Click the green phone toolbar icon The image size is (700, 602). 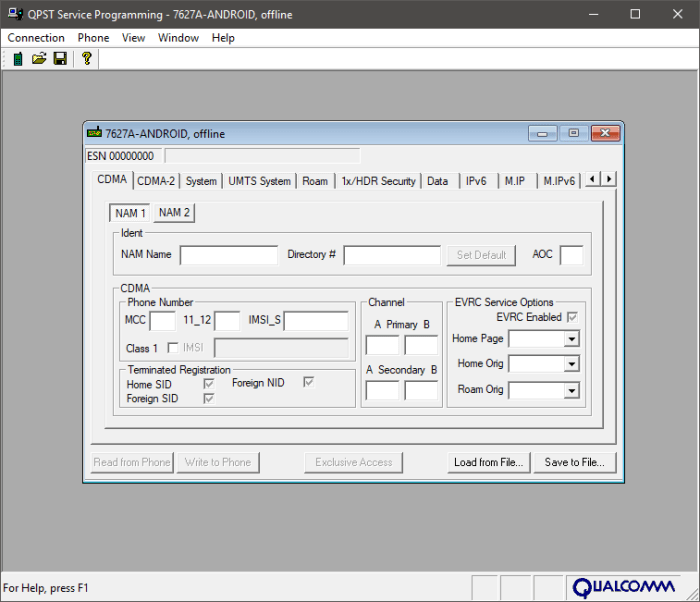(18, 59)
